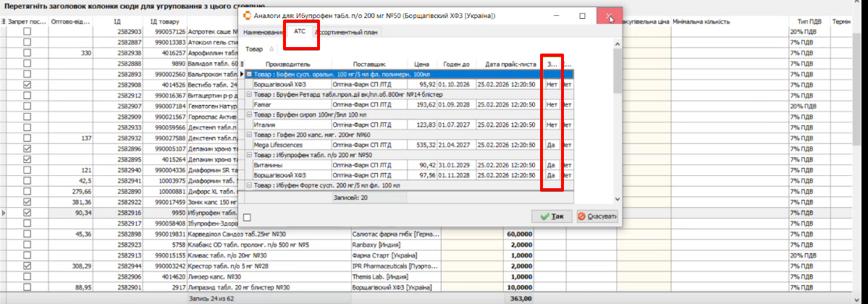Uncheck Запрет checkbox for row ID 2582908
The height and width of the screenshot is (304, 868).
click(x=28, y=85)
